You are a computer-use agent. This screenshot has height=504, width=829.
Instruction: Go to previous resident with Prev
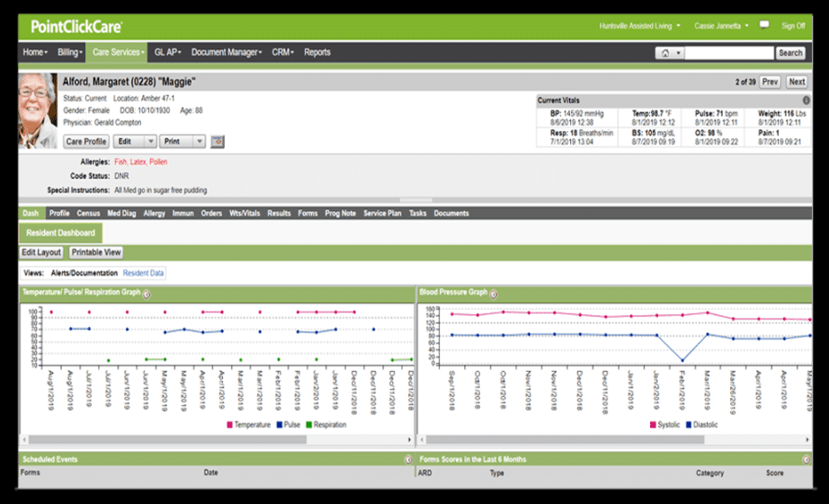click(x=770, y=82)
